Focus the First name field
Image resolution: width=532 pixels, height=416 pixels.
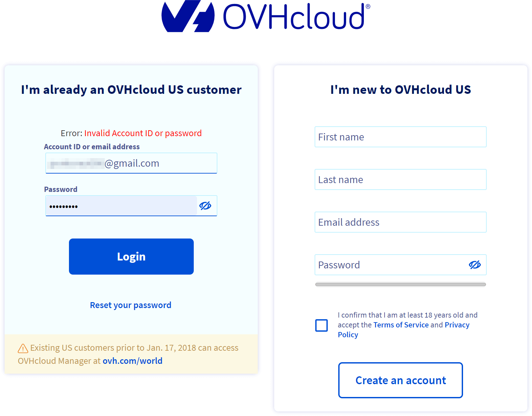tap(400, 137)
